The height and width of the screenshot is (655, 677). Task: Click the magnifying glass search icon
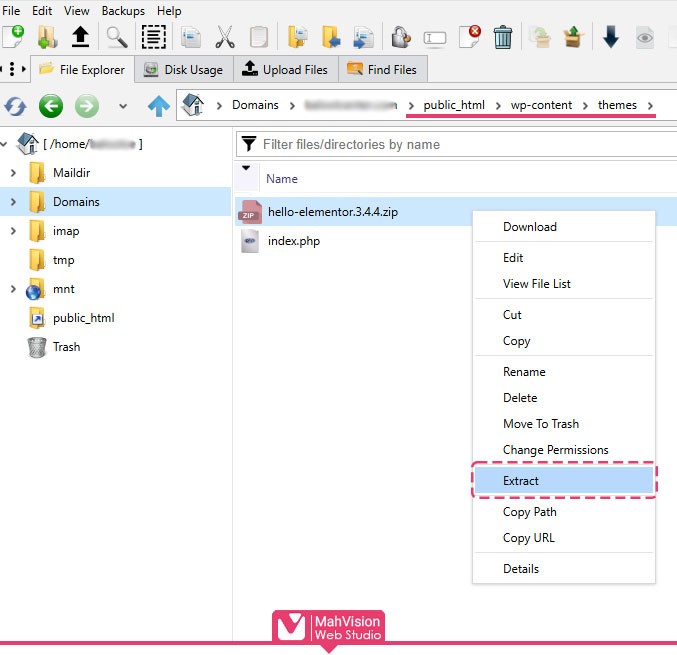[x=117, y=37]
